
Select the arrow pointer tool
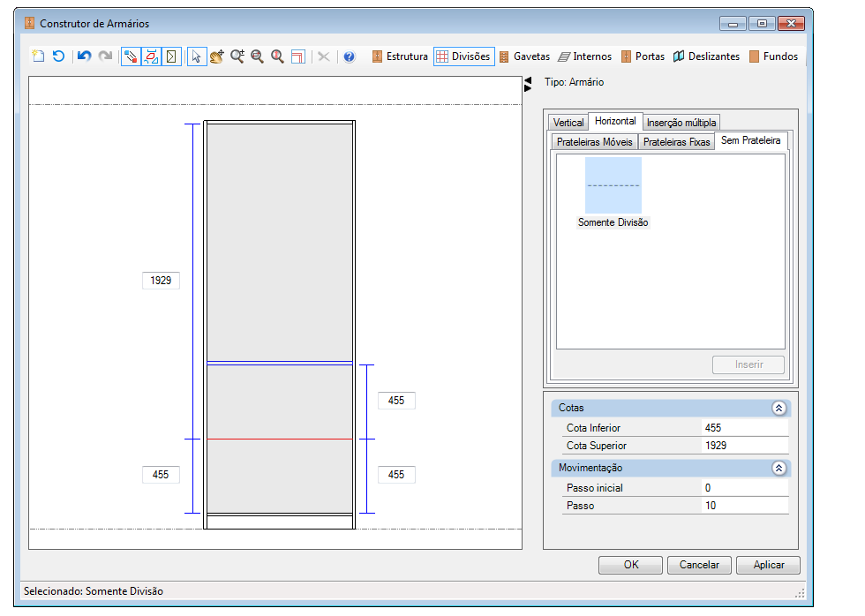[196, 56]
